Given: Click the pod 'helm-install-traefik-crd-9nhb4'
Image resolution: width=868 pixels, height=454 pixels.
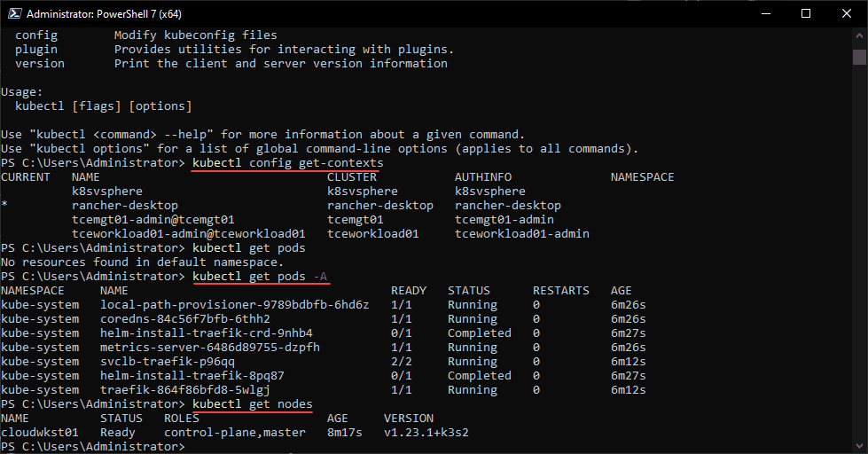Looking at the screenshot, I should coord(206,333).
